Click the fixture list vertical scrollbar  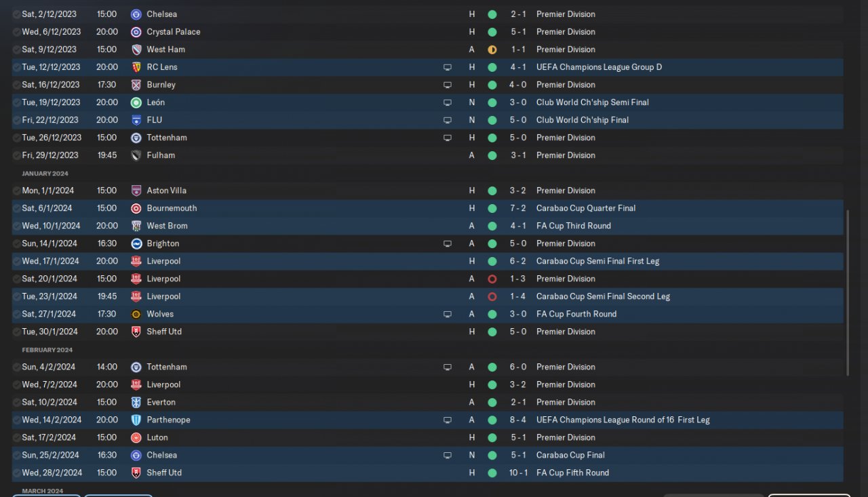848,292
